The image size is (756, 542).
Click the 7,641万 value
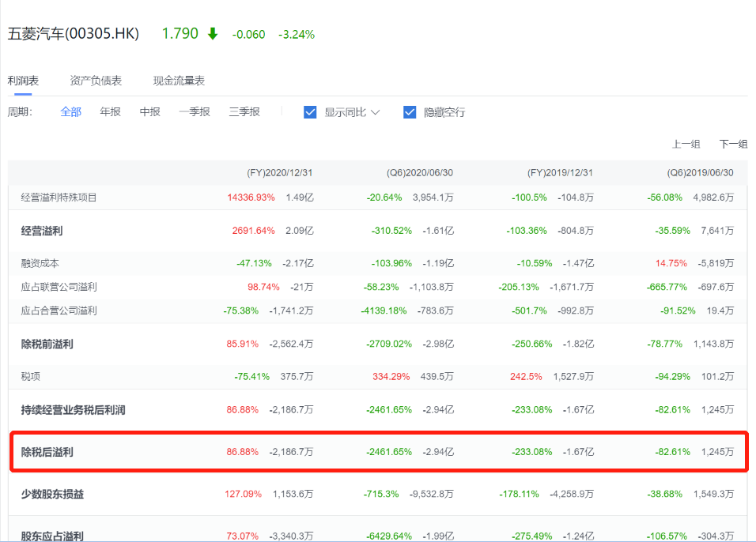coord(717,231)
